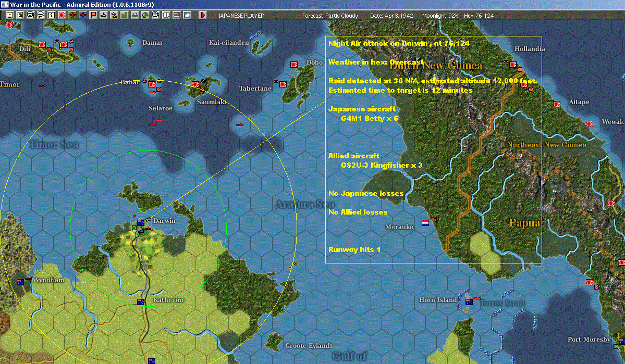Select the Dutch flag at Merauke
The width and height of the screenshot is (625, 364).
(425, 223)
